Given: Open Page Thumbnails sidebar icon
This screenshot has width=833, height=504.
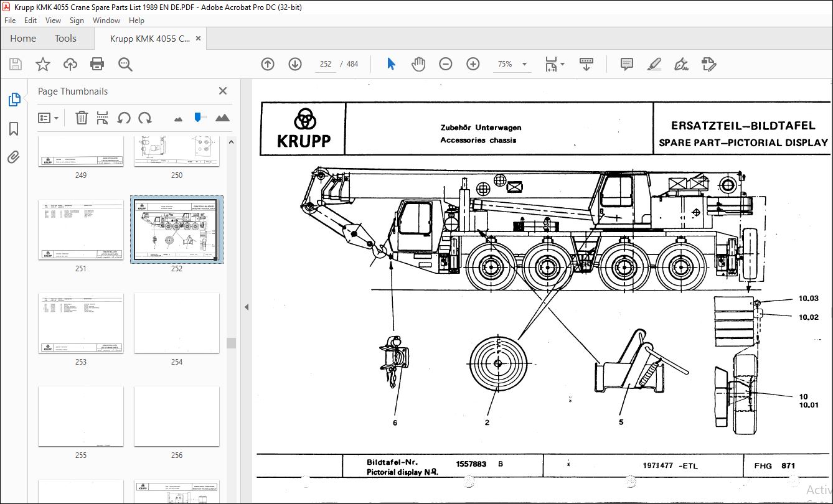Looking at the screenshot, I should (14, 100).
